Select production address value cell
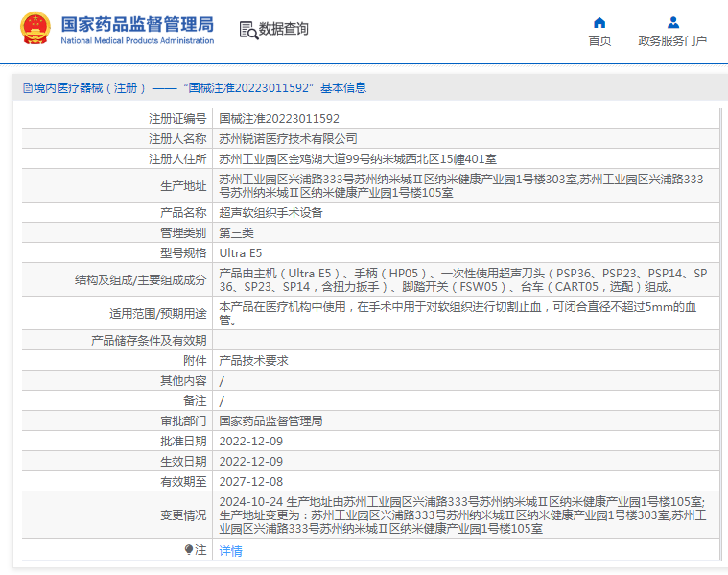Viewport: 728px width, 575px height. (x=466, y=186)
